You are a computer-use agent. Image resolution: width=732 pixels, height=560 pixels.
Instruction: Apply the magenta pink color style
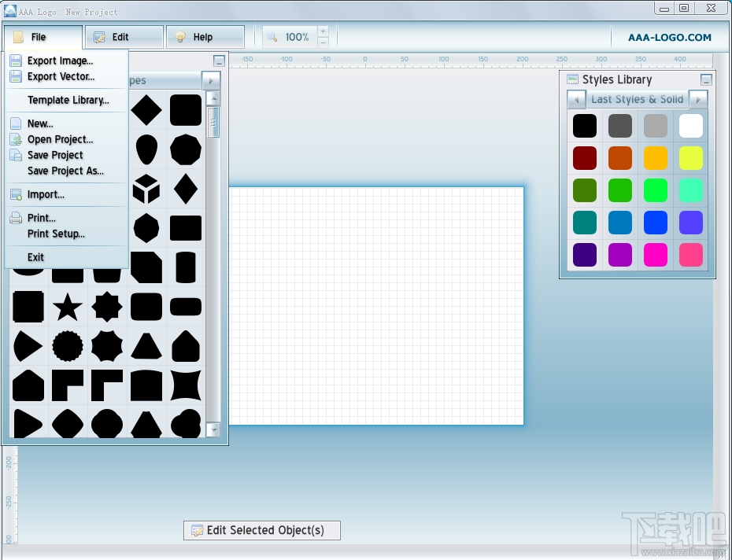[x=656, y=255]
